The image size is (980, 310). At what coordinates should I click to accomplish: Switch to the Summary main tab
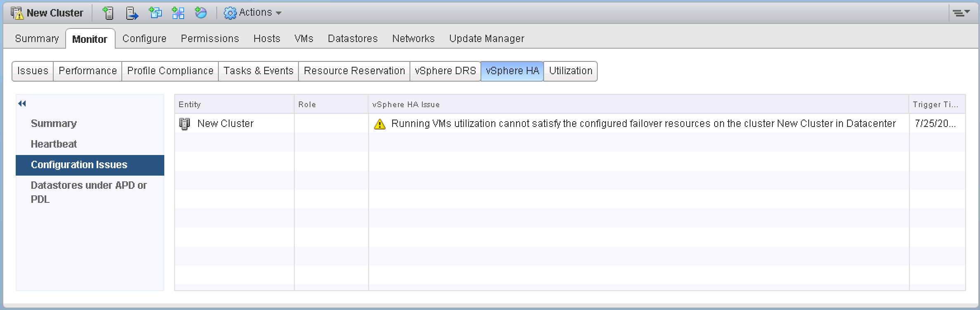37,39
